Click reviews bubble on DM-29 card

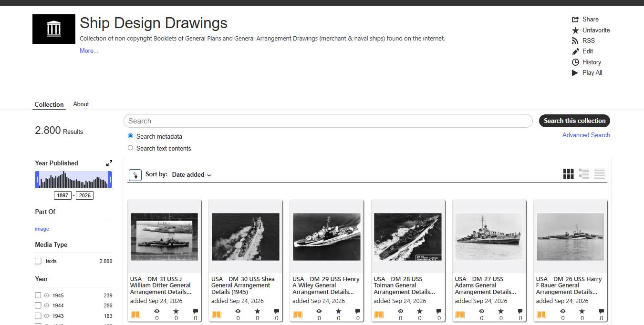pos(358,311)
